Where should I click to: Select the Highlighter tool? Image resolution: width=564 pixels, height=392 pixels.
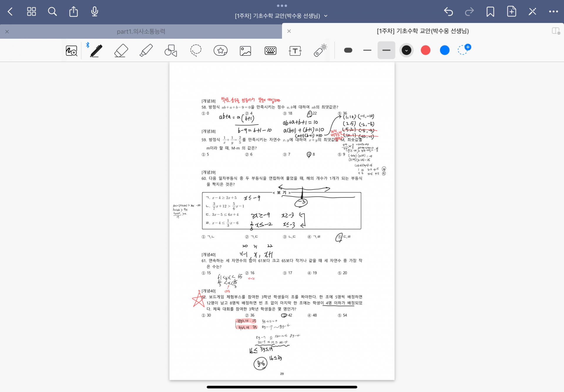coord(146,51)
